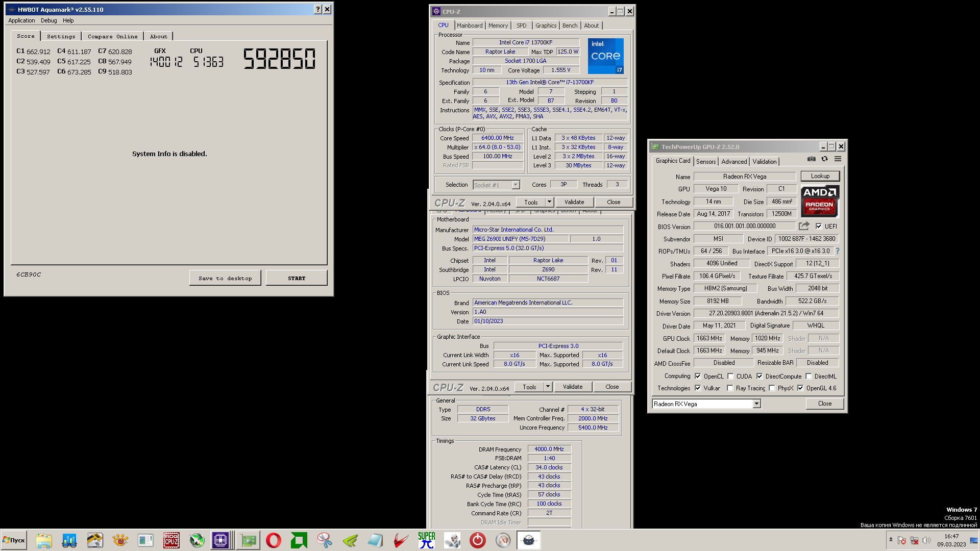Click Save to desktop button
980x551 pixels.
[225, 278]
